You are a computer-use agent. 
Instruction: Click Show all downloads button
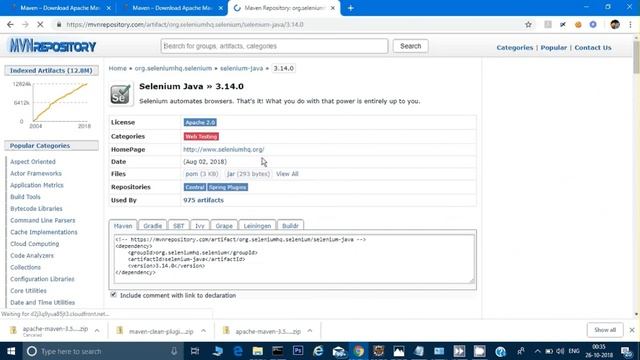pos(605,330)
